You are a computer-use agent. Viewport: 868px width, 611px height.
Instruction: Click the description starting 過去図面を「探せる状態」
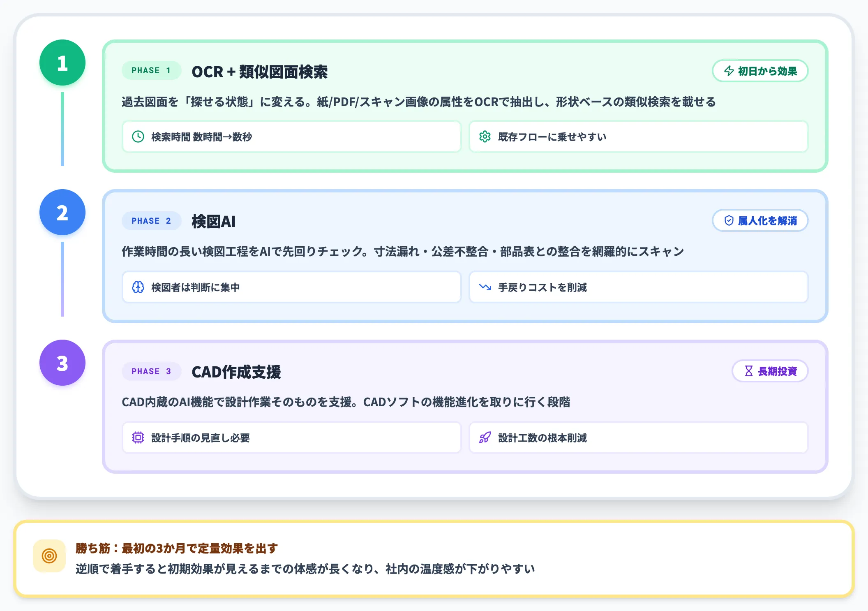click(419, 102)
